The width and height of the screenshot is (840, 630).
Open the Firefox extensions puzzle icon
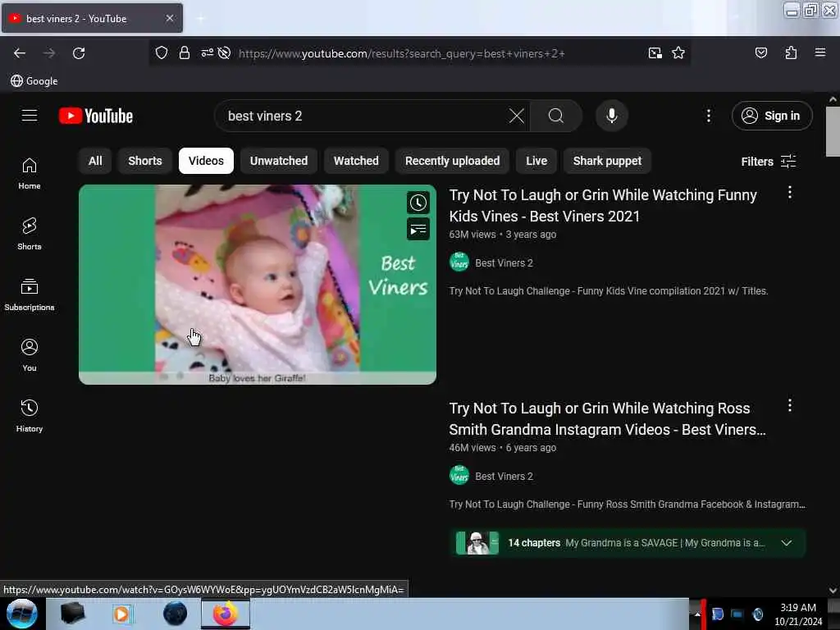[791, 52]
